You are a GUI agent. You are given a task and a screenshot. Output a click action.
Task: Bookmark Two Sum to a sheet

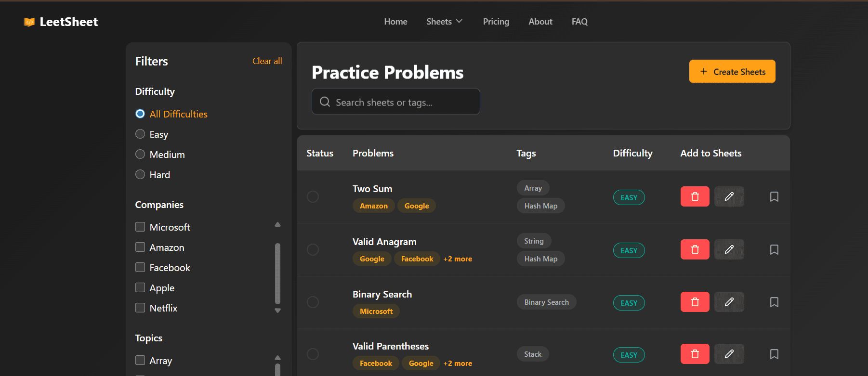pos(774,197)
